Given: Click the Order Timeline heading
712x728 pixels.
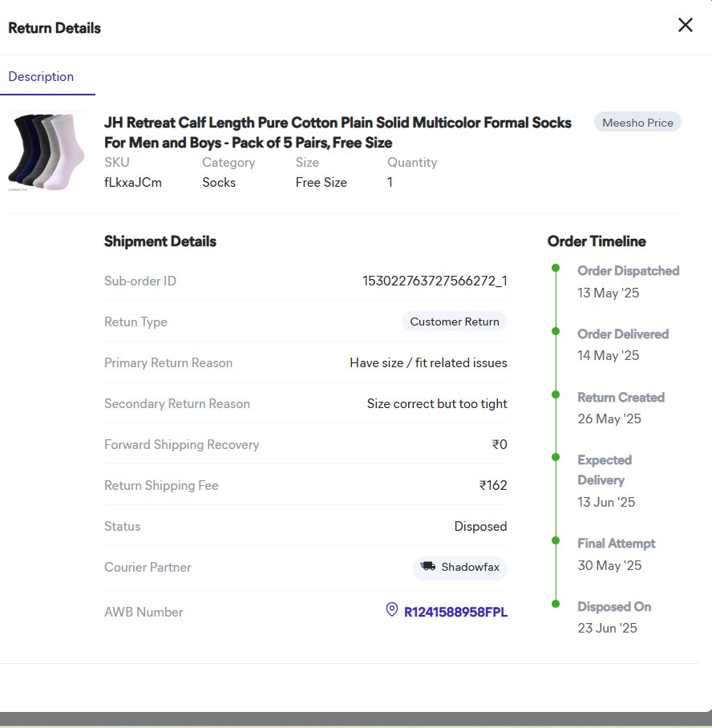Looking at the screenshot, I should [597, 241].
